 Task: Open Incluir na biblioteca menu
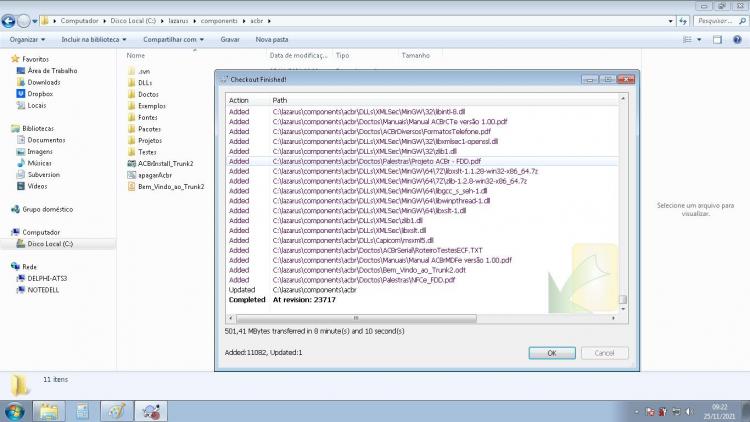[94, 40]
